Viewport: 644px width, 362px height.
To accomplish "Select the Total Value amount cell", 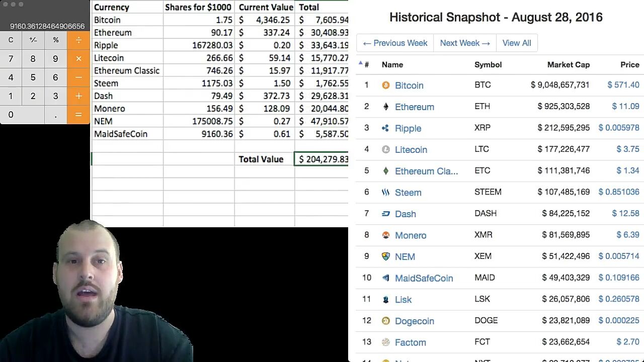I will 322,159.
